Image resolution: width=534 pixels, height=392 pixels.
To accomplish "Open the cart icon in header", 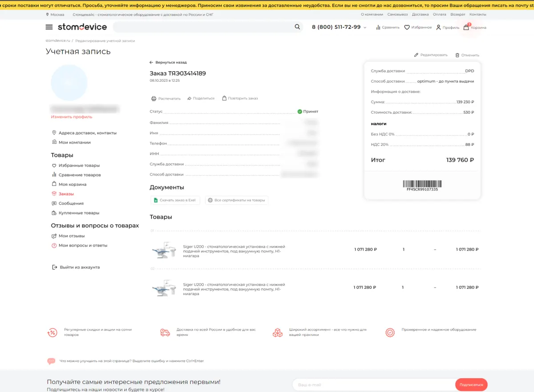I will coord(466,27).
